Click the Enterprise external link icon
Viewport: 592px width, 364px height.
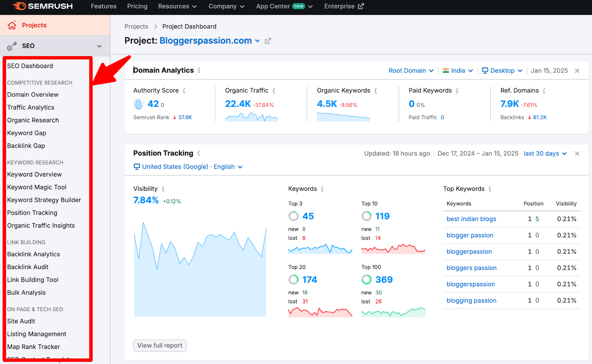[361, 6]
